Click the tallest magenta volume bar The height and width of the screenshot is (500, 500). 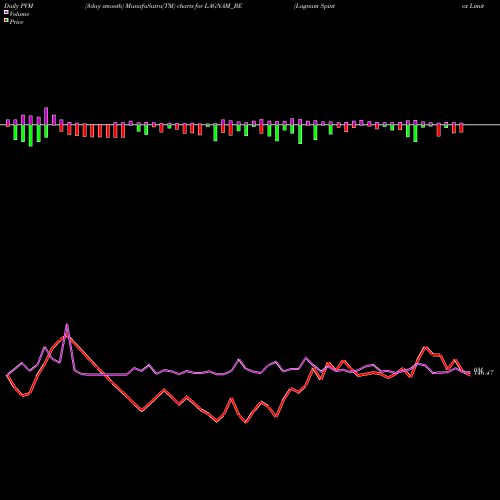click(46, 116)
